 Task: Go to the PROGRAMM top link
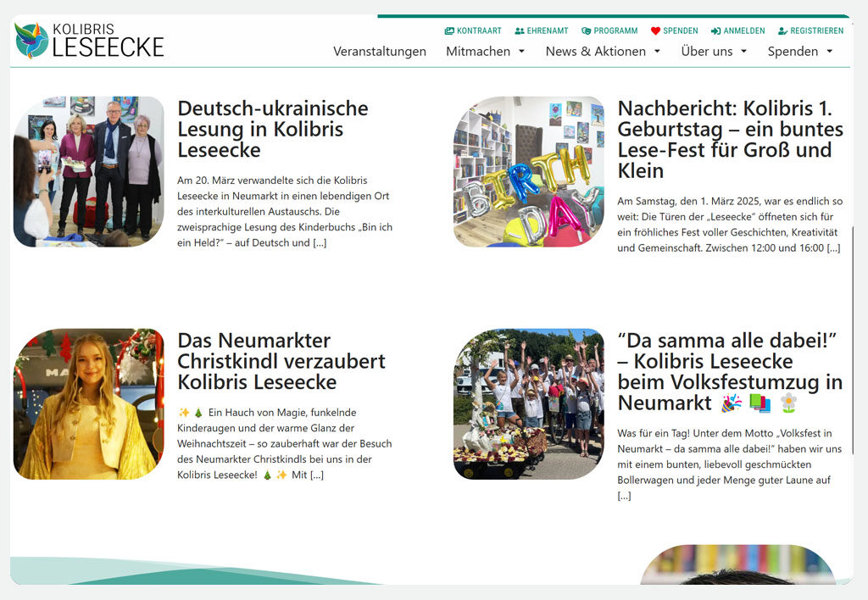[x=615, y=31]
